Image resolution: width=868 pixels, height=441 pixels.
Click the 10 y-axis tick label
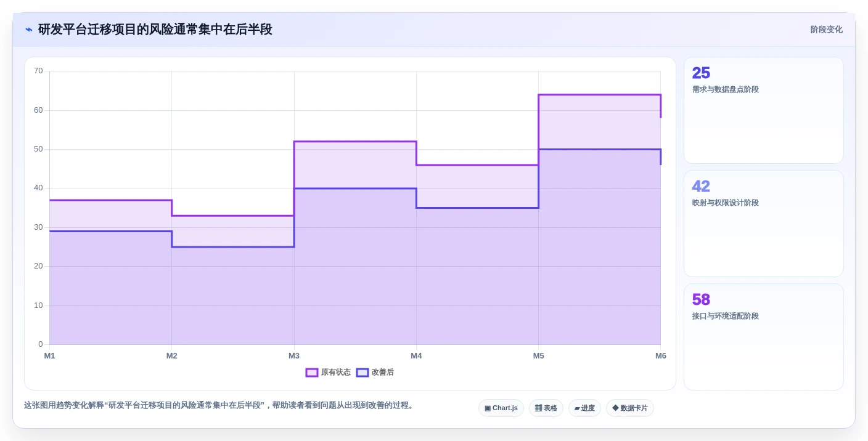point(38,305)
